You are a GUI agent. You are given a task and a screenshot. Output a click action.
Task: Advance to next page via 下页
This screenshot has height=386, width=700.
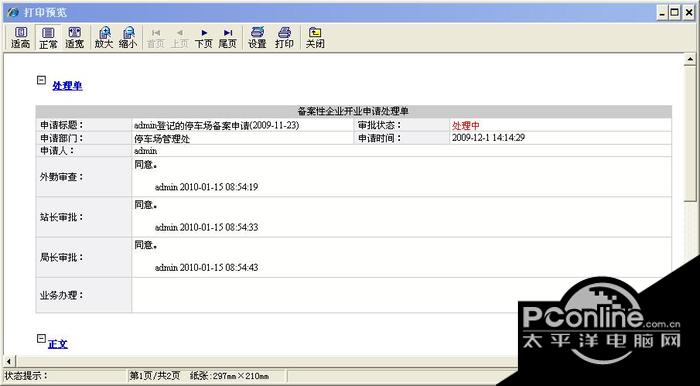click(204, 37)
